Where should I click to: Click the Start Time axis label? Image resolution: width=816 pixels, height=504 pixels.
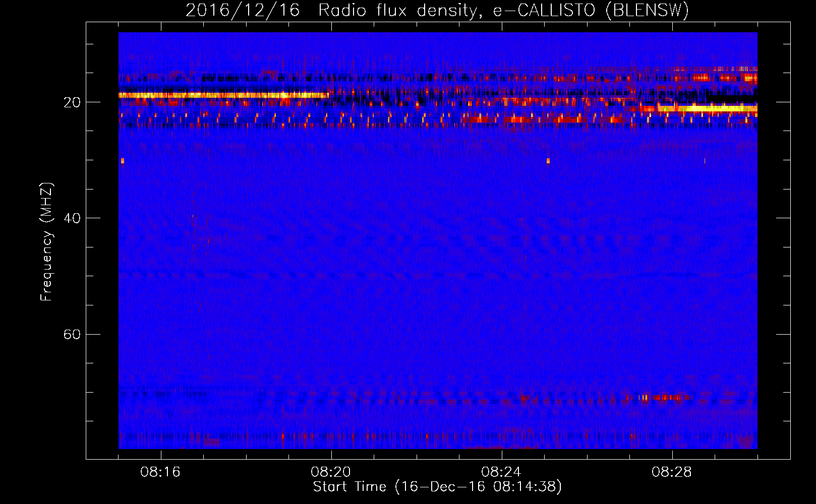[437, 487]
